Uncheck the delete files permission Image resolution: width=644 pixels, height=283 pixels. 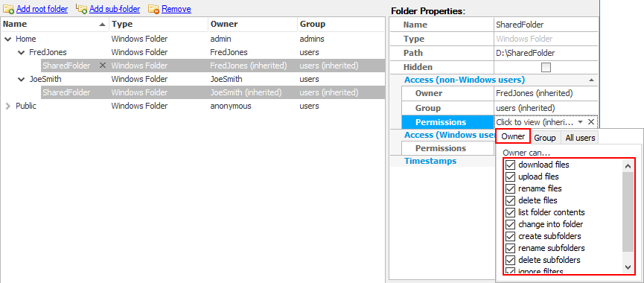pyautogui.click(x=510, y=200)
